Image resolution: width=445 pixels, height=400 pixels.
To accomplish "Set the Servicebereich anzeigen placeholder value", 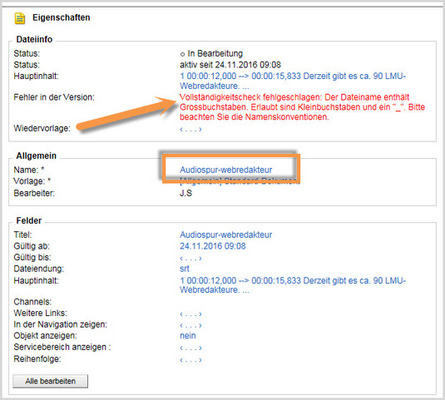I will tap(191, 348).
